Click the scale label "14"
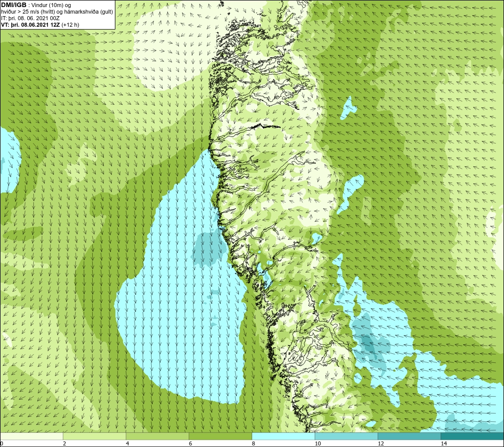The image size is (504, 447). (x=444, y=443)
